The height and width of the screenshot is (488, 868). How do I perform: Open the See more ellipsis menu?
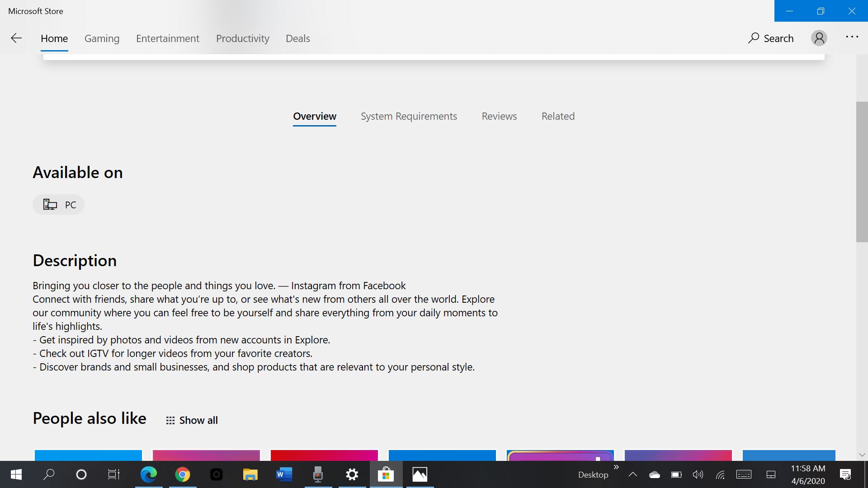coord(852,37)
